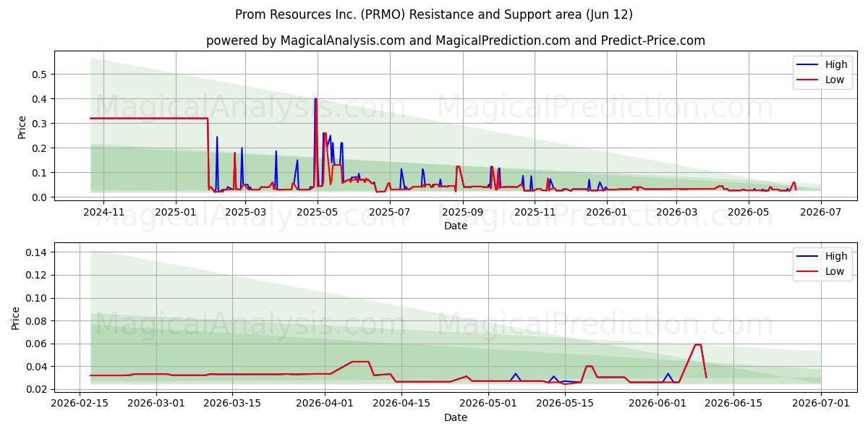Click the '2025-01' x-axis label on the top chart

pos(176,212)
